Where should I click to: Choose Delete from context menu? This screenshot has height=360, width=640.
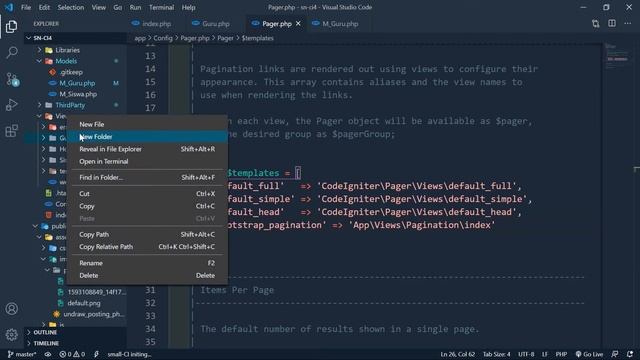[x=147, y=276]
